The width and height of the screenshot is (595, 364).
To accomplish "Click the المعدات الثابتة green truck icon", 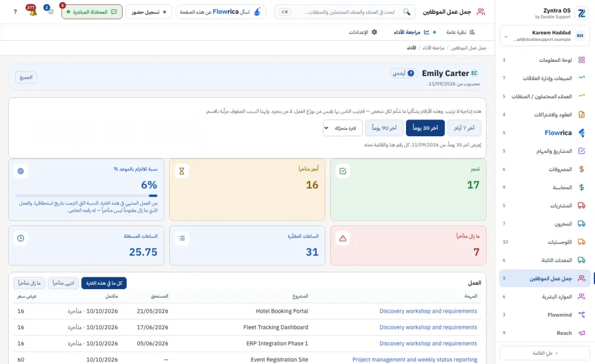I will tap(581, 260).
